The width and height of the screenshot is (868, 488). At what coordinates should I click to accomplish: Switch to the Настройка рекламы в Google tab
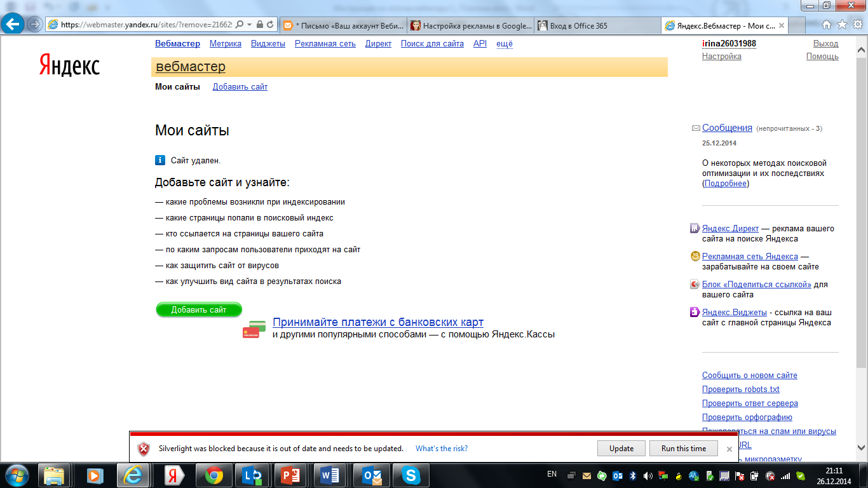tap(470, 25)
